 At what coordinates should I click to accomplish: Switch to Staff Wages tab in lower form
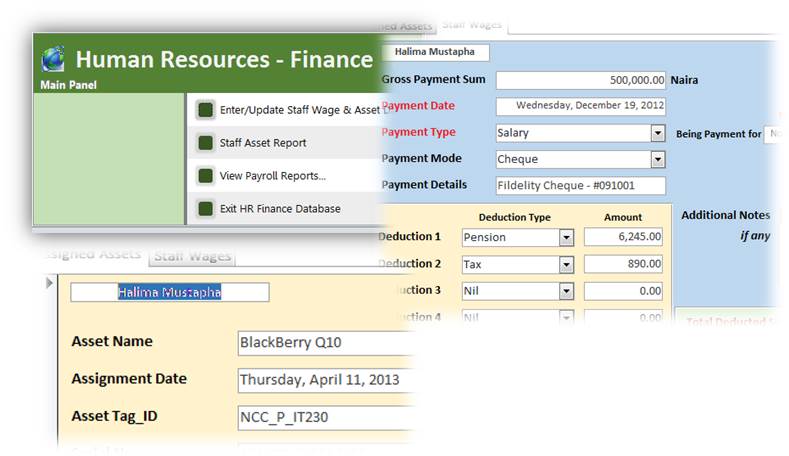(192, 256)
